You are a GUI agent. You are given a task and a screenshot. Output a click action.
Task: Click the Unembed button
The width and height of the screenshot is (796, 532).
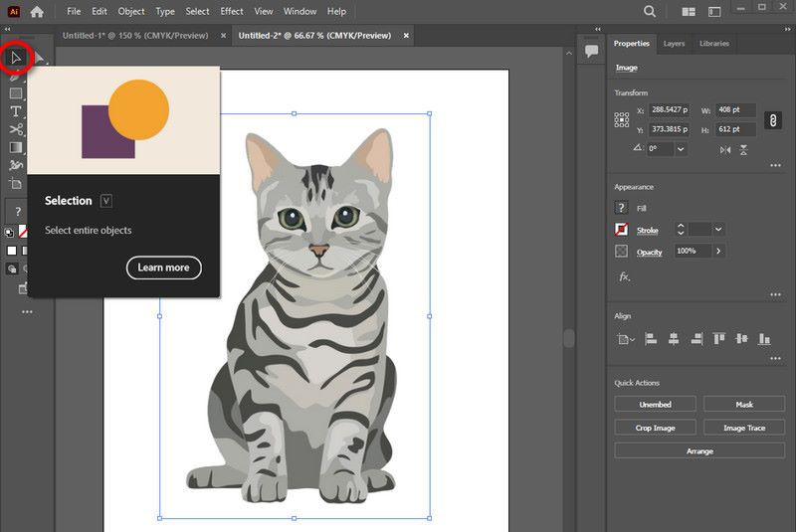[x=655, y=404]
